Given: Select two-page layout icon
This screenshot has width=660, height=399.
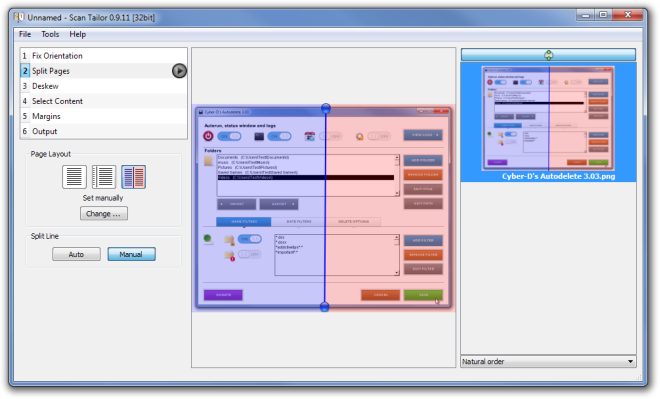Looking at the screenshot, I should point(133,177).
